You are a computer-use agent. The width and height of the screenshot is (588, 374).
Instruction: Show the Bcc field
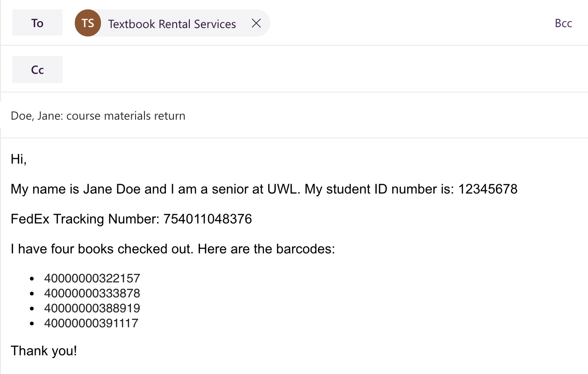click(563, 23)
